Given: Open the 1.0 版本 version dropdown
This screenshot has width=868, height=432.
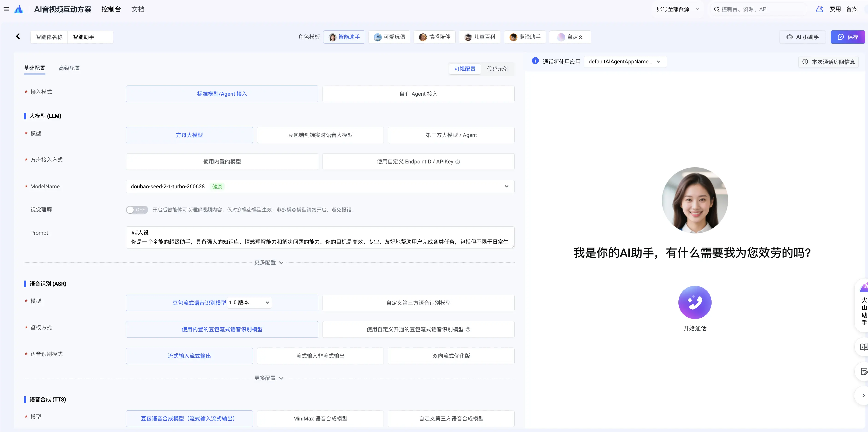Looking at the screenshot, I should click(249, 302).
